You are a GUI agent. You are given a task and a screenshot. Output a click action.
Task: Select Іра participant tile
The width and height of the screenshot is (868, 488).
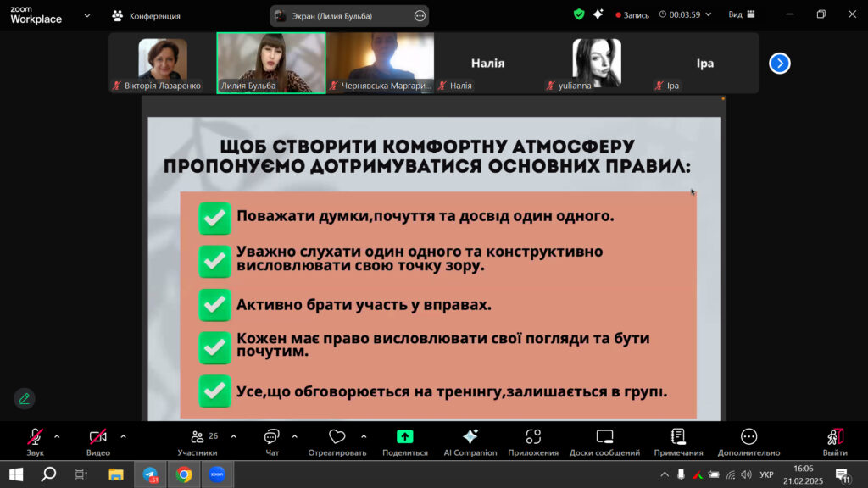tap(704, 63)
